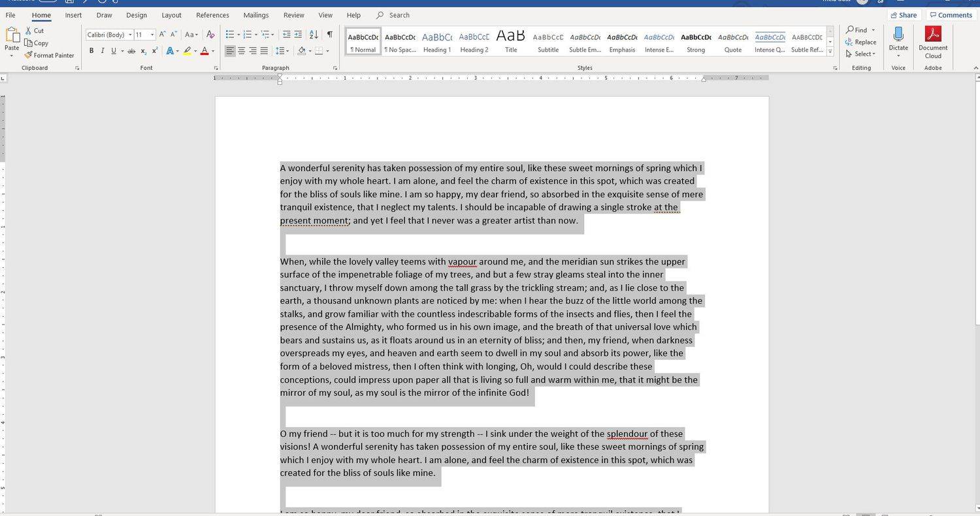The height and width of the screenshot is (516, 980).
Task: Toggle superscript formatting
Action: tap(155, 51)
